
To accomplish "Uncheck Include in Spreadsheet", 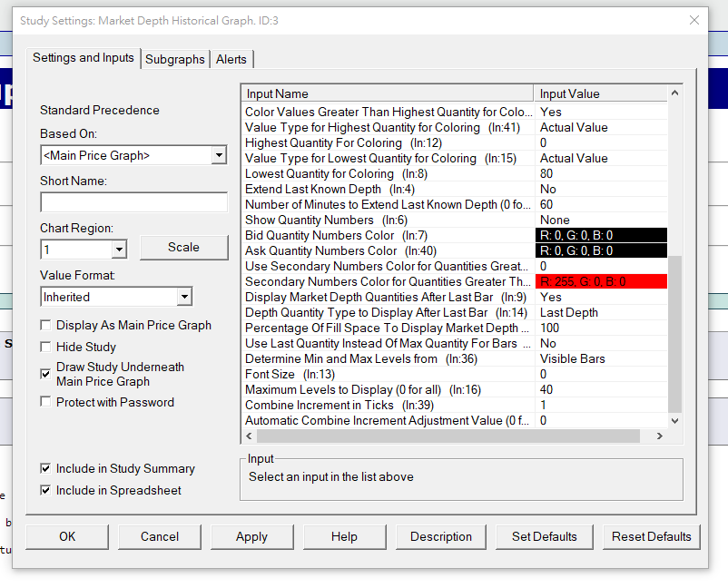I will pyautogui.click(x=45, y=490).
